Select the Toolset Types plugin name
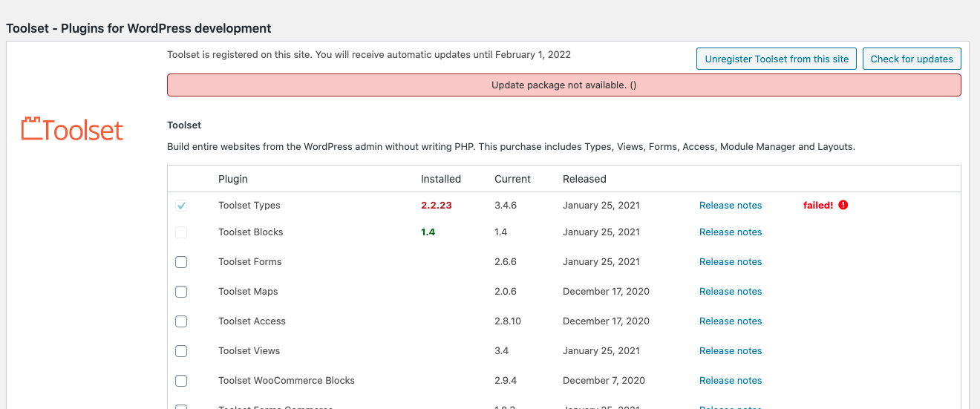980x409 pixels. pyautogui.click(x=249, y=205)
